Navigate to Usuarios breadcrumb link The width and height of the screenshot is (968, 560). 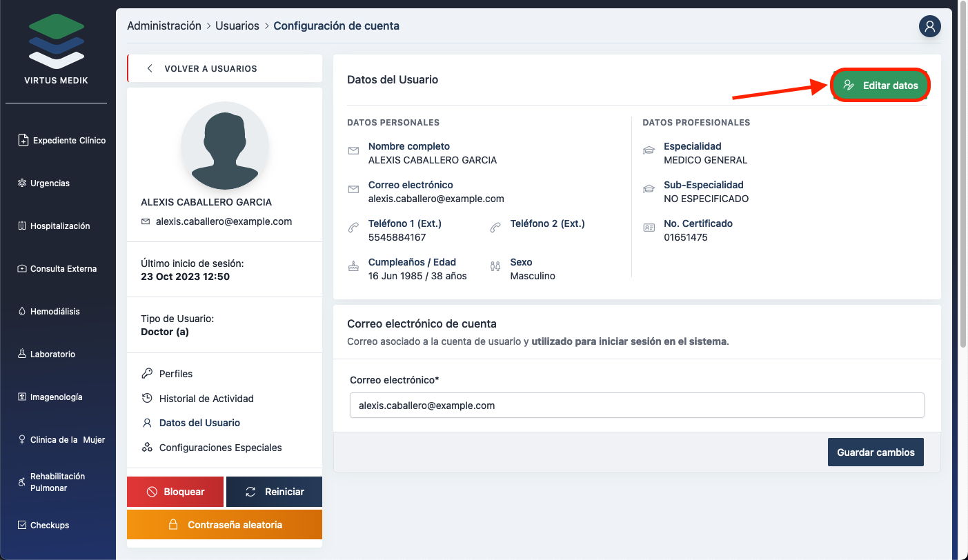(x=237, y=26)
